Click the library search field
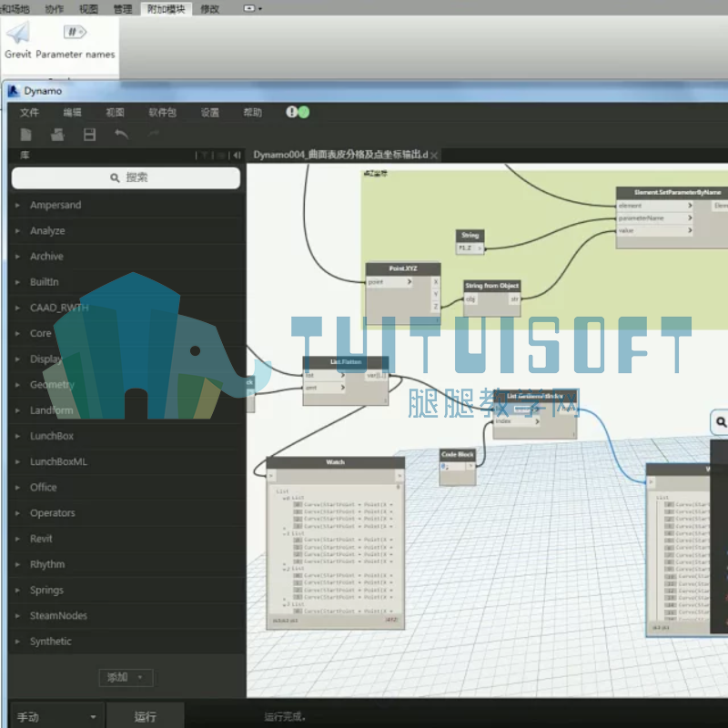This screenshot has width=728, height=728. pos(126,177)
